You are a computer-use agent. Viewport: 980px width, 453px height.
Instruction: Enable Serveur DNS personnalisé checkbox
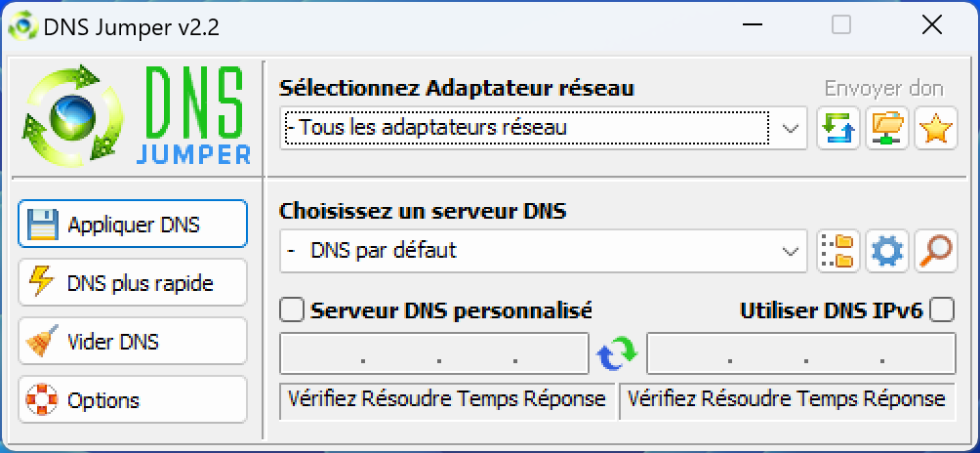pos(291,309)
